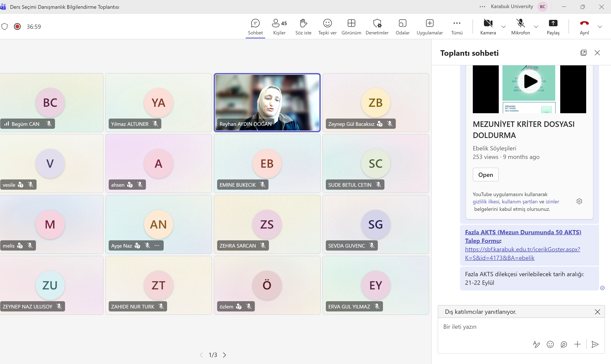Viewport: 611px width, 364px height.
Task: Open the Tepki ver reactions menu
Action: [327, 27]
